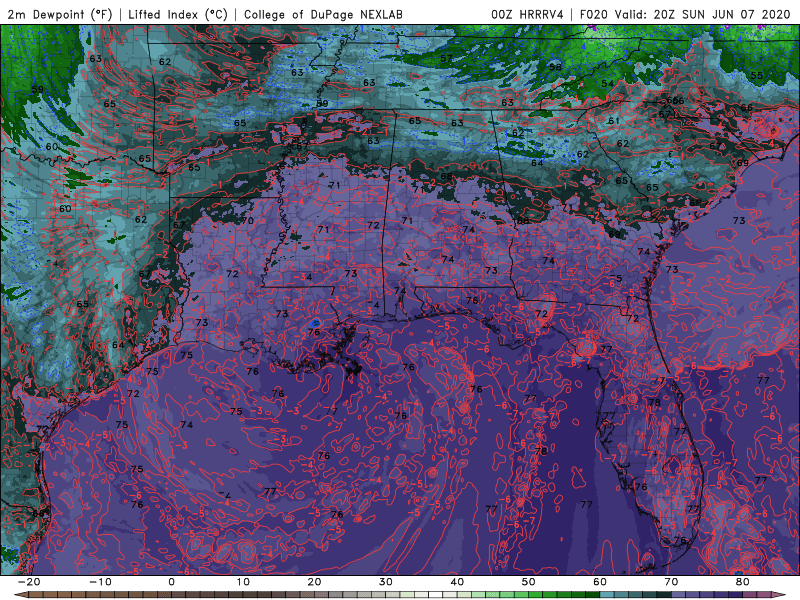Click the dewpoint value 54 on the map
800x600 pixels.
tap(607, 84)
